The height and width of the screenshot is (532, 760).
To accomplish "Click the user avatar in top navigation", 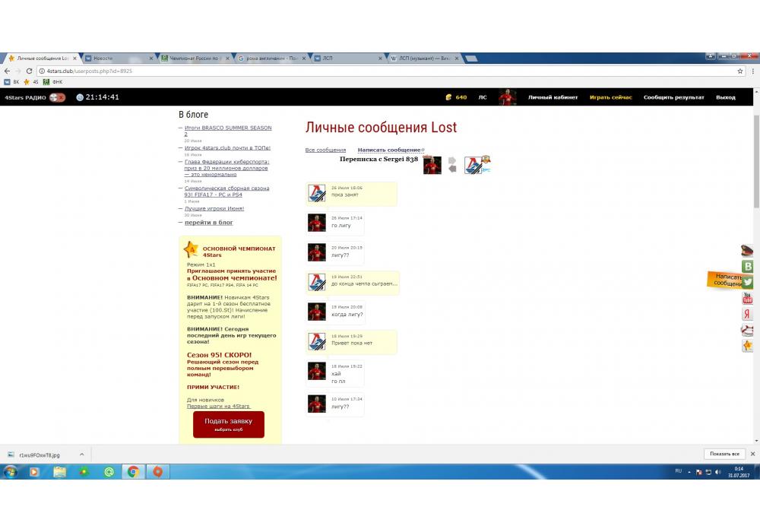I will click(507, 97).
